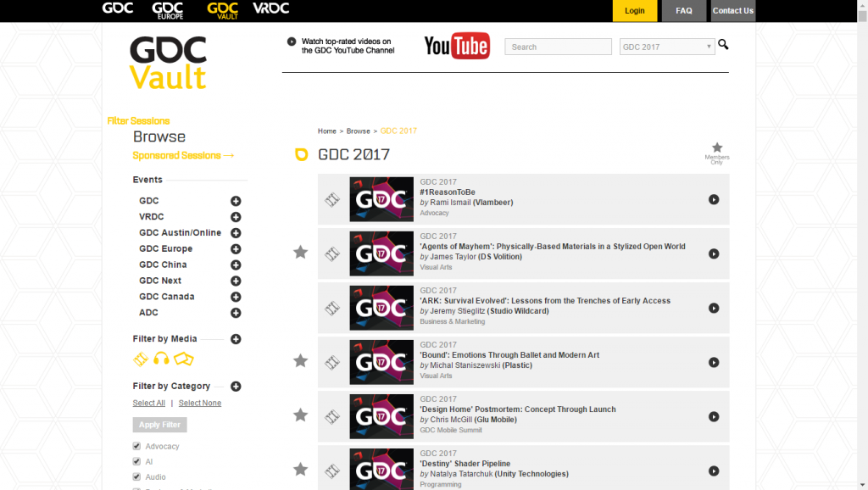Open 'Destiny' Shader Pipeline title link
Viewport: 868px width, 490px height.
[x=465, y=464]
